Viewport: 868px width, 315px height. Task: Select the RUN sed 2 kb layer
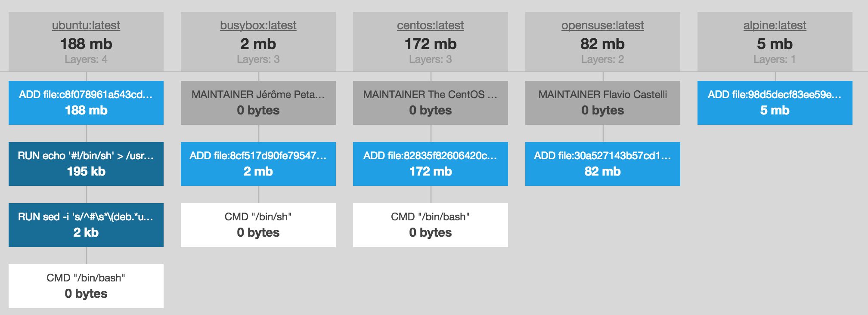[86, 225]
